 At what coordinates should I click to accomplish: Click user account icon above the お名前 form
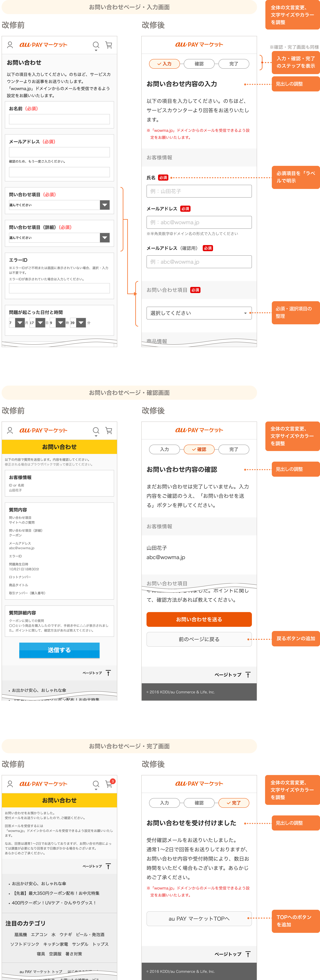(10, 45)
